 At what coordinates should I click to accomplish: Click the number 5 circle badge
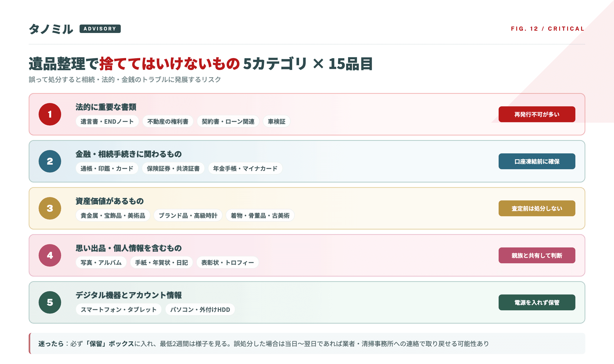(x=50, y=302)
